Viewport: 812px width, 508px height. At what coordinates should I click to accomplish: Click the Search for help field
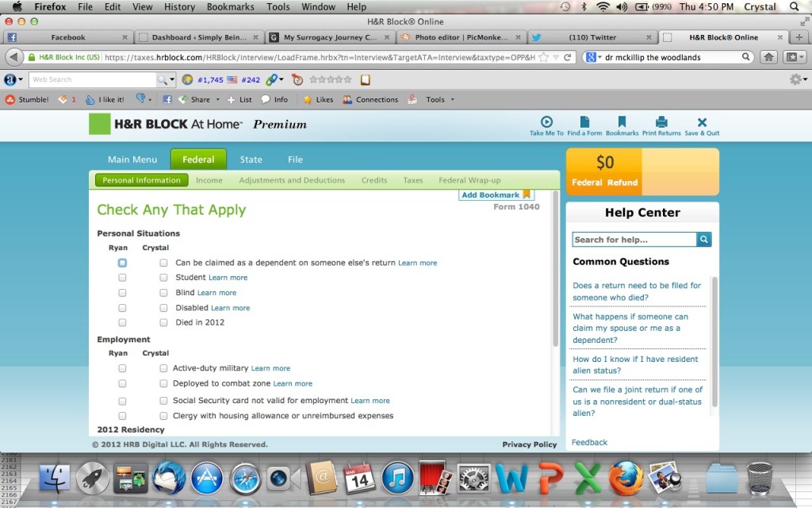click(634, 240)
